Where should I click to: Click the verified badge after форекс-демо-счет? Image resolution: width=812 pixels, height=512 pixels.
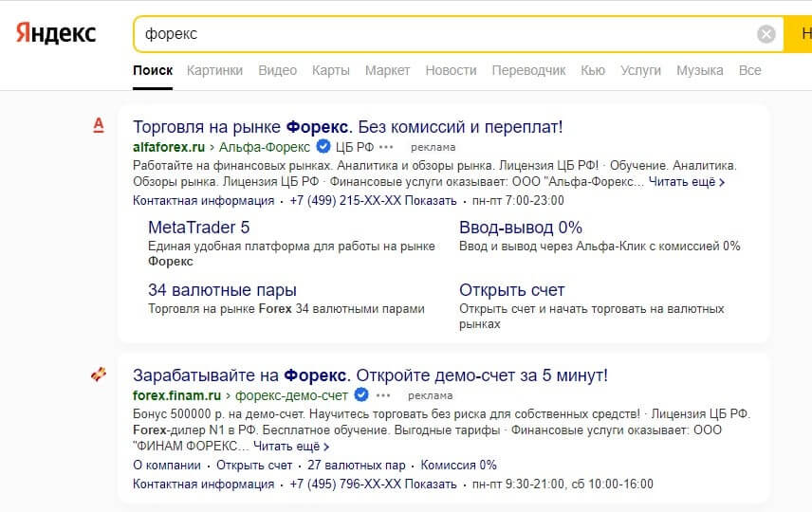click(x=361, y=395)
